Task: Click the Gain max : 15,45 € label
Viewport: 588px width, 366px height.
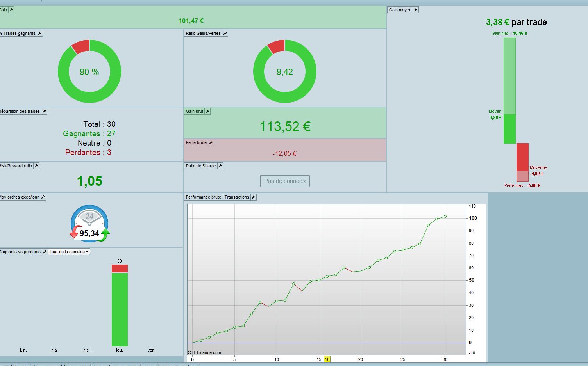Action: pos(509,33)
